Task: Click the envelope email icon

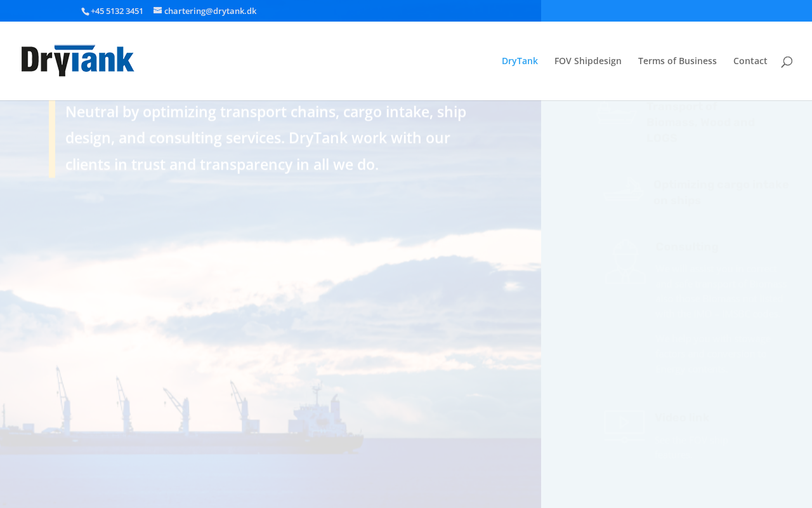Action: [x=157, y=10]
